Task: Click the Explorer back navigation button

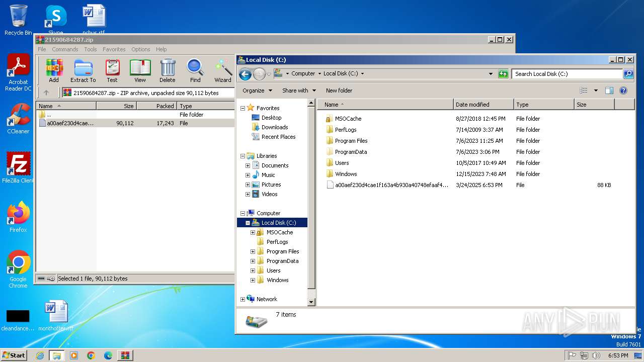Action: [245, 74]
